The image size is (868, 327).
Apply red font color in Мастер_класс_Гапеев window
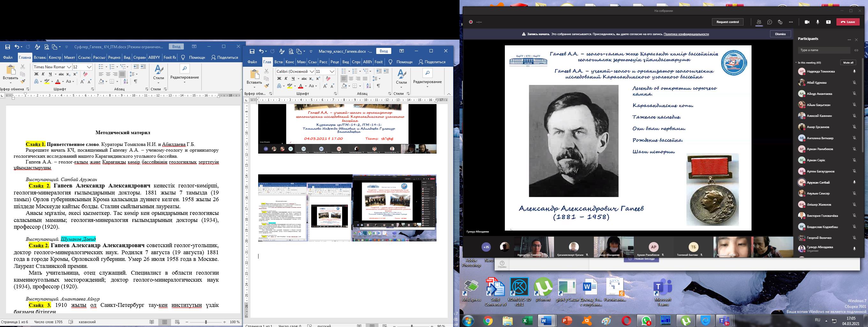point(301,86)
